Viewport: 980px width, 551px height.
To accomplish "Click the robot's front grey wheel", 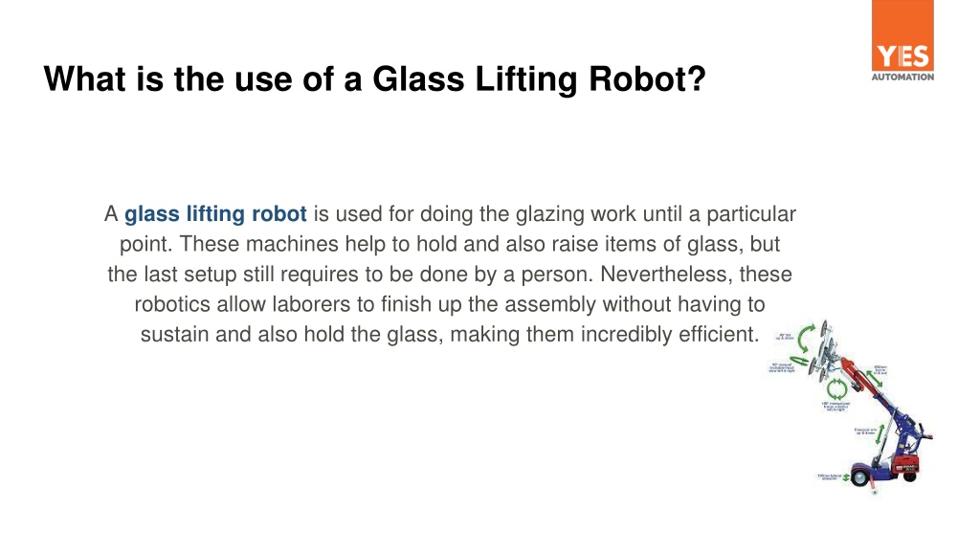I will [x=860, y=478].
